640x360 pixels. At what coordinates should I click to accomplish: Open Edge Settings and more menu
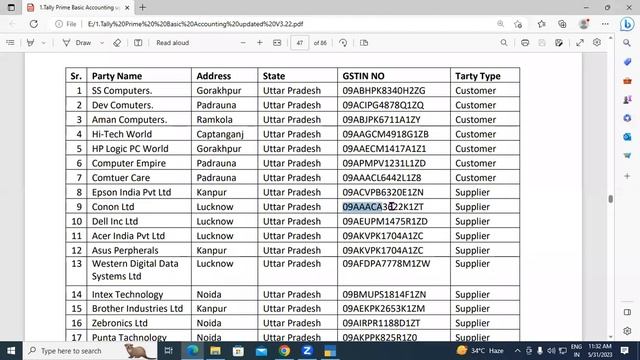pyautogui.click(x=605, y=24)
